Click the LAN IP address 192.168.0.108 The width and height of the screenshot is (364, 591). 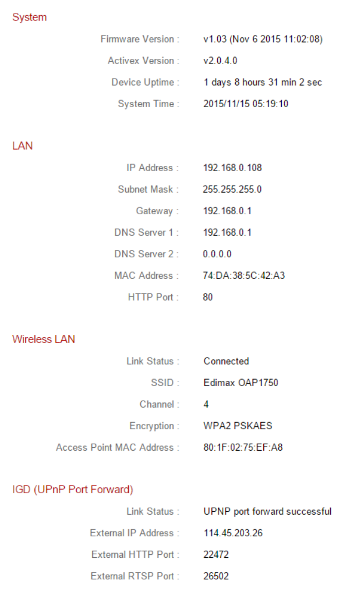click(x=232, y=168)
